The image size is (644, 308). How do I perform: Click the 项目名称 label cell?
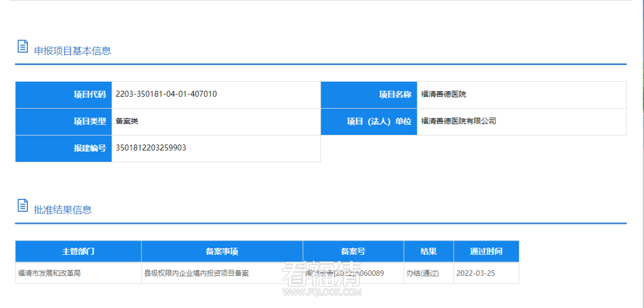pyautogui.click(x=369, y=94)
